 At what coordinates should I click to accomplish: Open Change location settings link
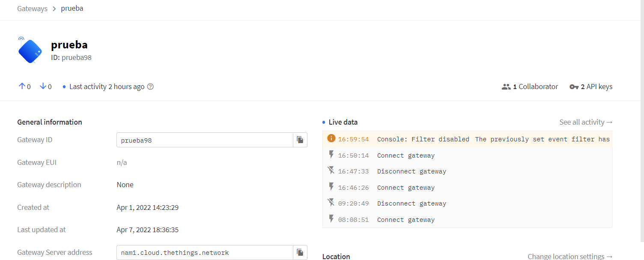pos(570,256)
